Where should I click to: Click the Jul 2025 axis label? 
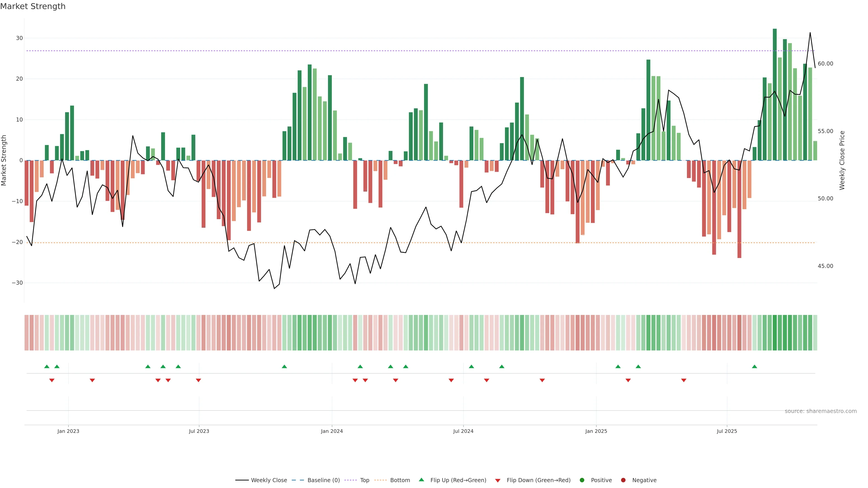pos(727,431)
